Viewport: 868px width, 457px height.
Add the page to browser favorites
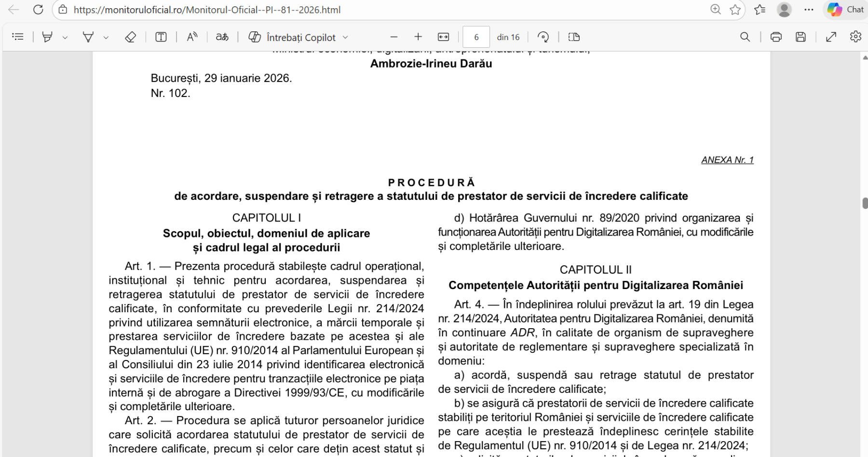click(734, 9)
